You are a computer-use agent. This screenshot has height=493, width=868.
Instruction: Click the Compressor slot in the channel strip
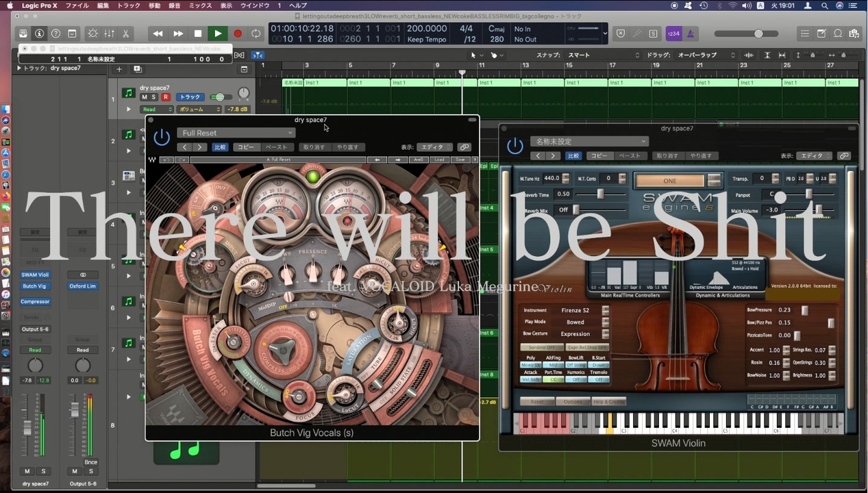(34, 301)
